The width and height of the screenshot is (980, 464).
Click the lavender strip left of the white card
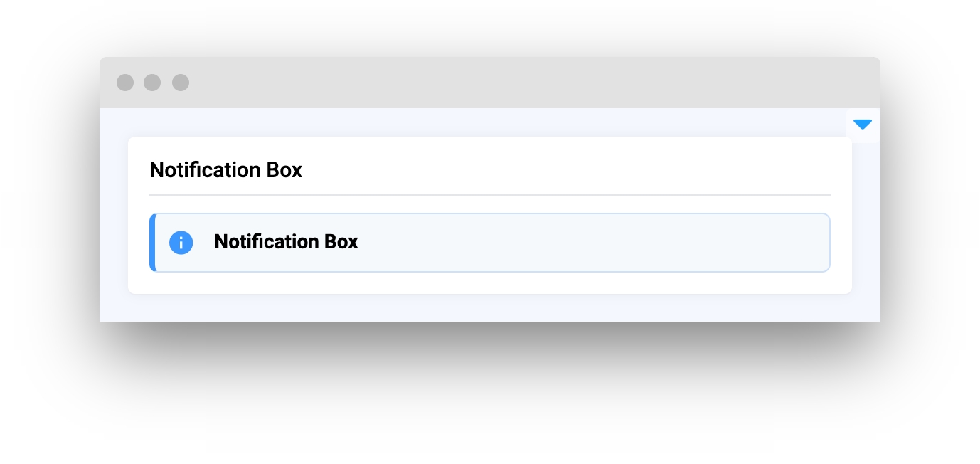tap(114, 215)
